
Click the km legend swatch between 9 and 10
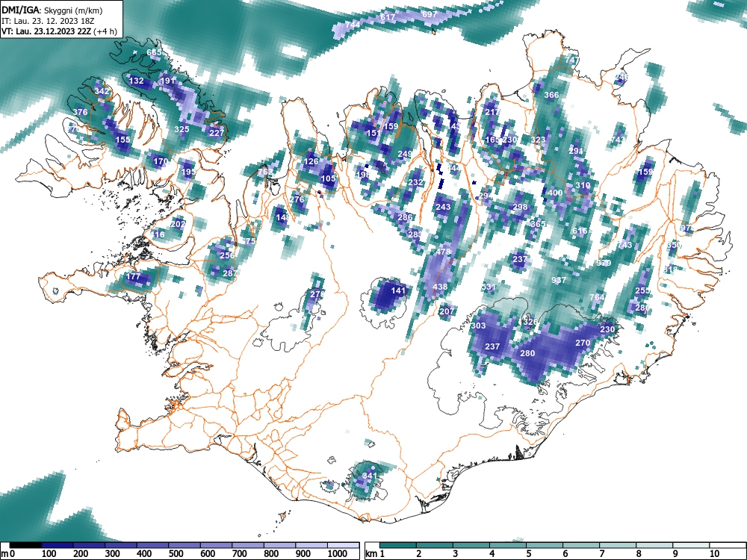pos(692,545)
